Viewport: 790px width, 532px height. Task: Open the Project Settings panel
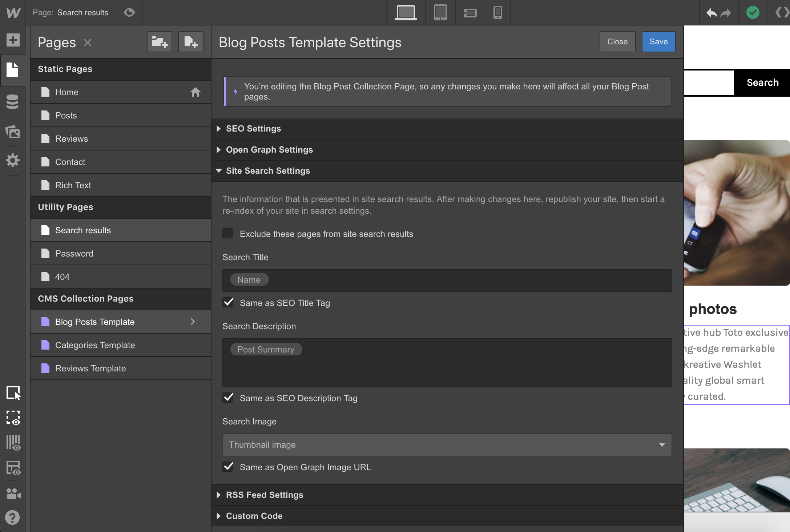[13, 160]
